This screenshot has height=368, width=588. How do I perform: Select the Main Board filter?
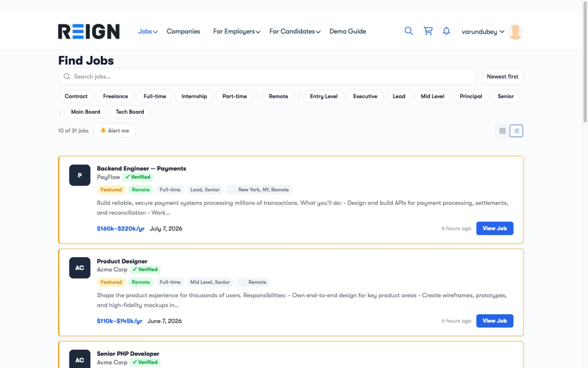86,112
